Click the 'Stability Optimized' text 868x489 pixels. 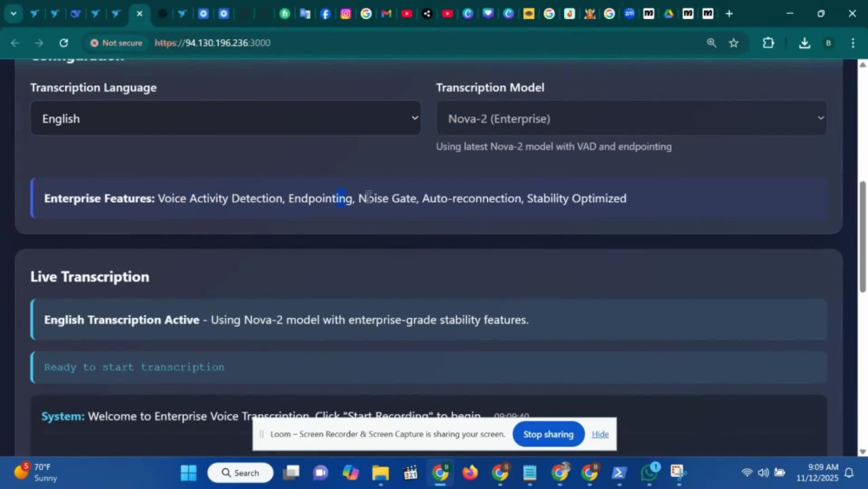576,198
